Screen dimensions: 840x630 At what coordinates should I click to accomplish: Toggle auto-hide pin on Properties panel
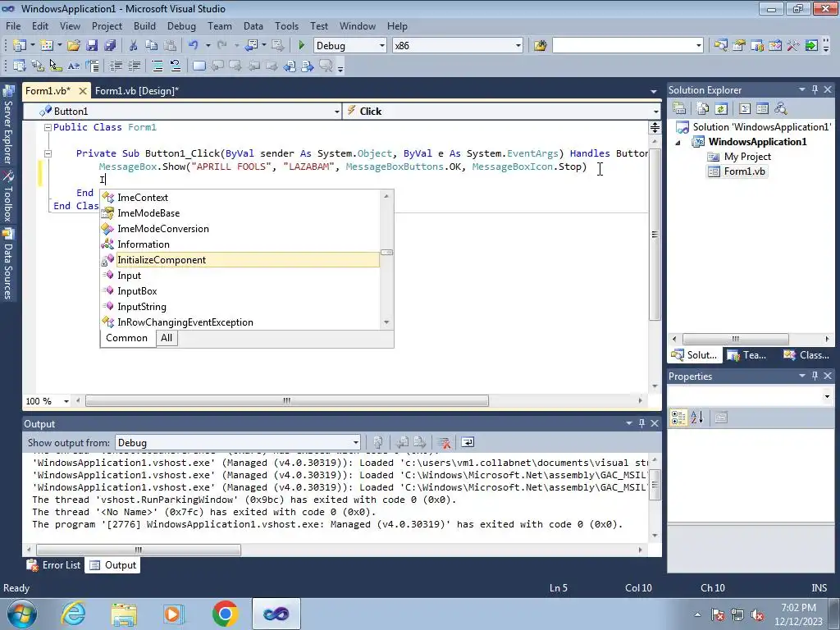click(x=815, y=376)
